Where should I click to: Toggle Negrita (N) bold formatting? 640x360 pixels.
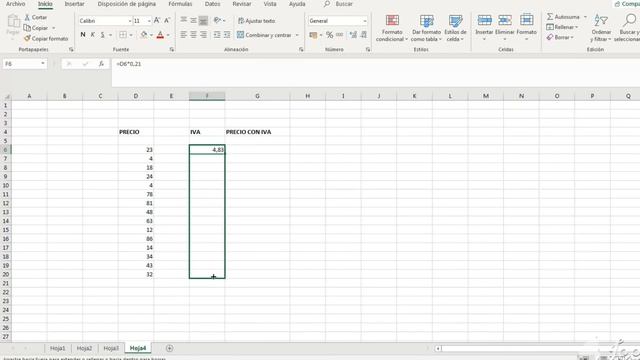83,35
